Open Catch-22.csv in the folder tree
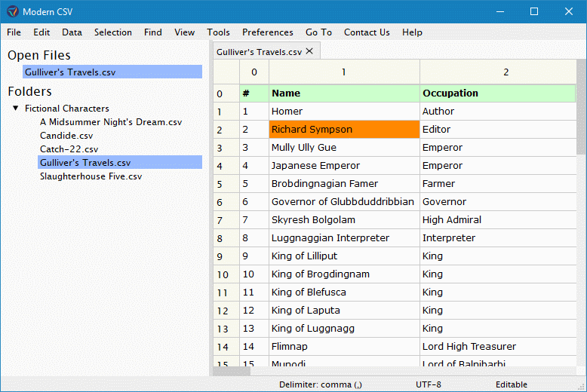Image resolution: width=587 pixels, height=392 pixels. pos(69,149)
